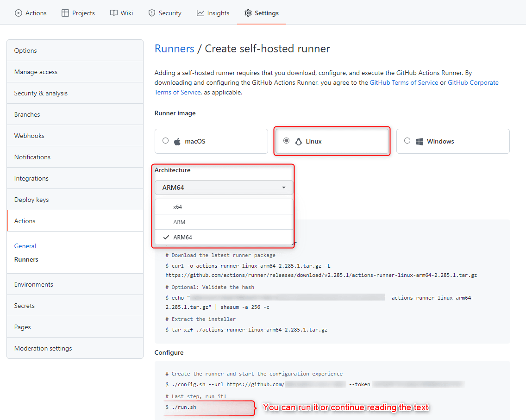
Task: Open Pages settings
Action: pos(75,327)
